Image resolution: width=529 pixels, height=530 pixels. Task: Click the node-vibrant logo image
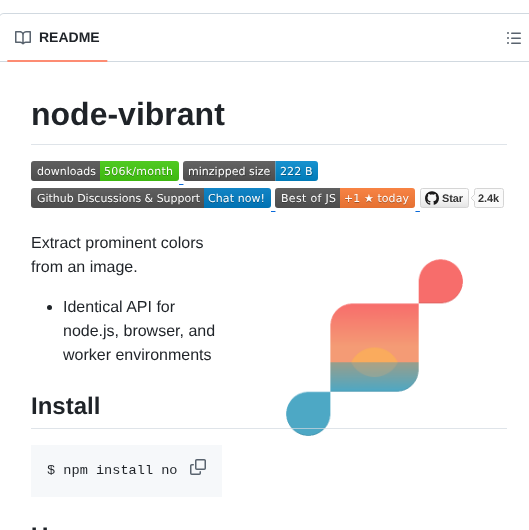(x=375, y=347)
